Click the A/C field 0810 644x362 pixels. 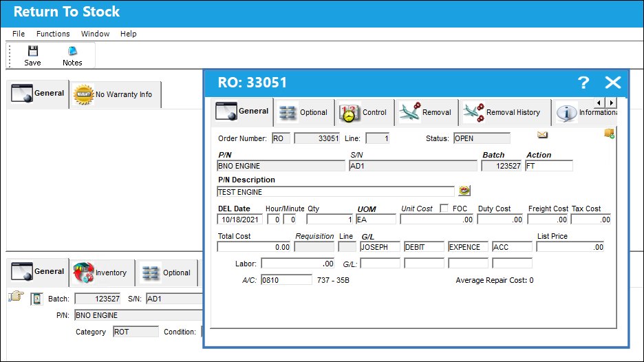(286, 280)
